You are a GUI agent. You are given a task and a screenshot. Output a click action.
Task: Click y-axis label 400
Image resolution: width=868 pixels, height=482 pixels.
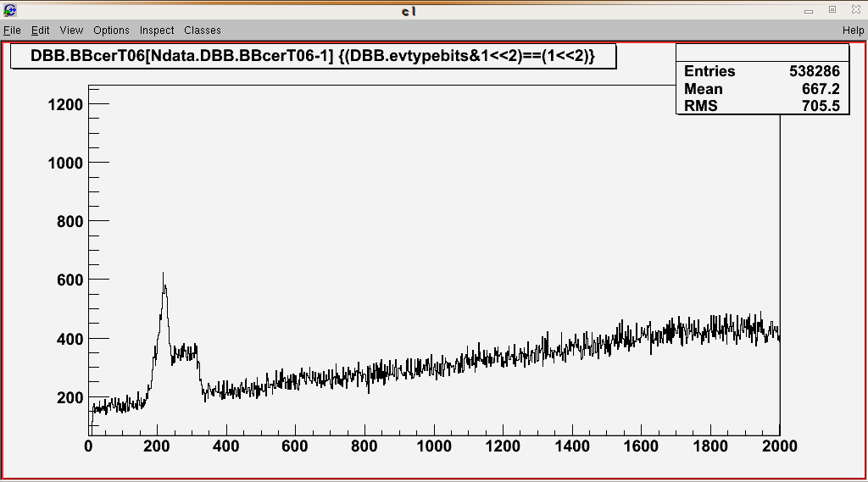pyautogui.click(x=70, y=339)
